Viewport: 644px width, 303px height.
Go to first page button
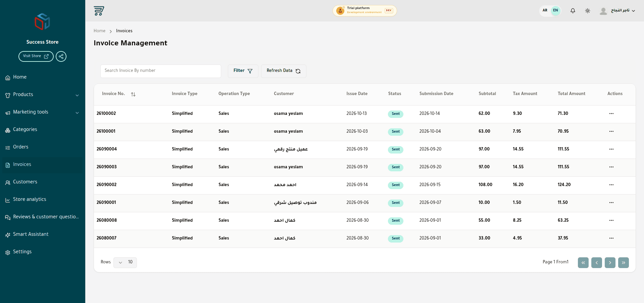point(583,263)
